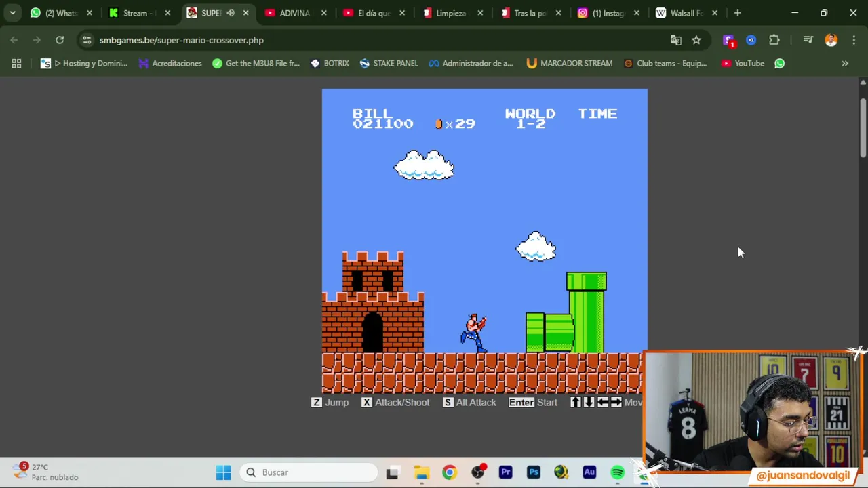Open the WhatsApp bookmark icon
This screenshot has height=488, width=868.
(779, 63)
